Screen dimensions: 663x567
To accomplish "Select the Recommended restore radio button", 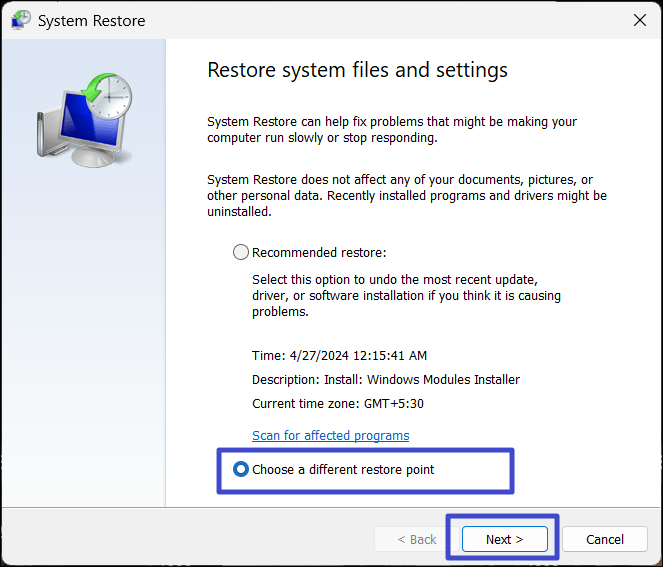I will (241, 252).
